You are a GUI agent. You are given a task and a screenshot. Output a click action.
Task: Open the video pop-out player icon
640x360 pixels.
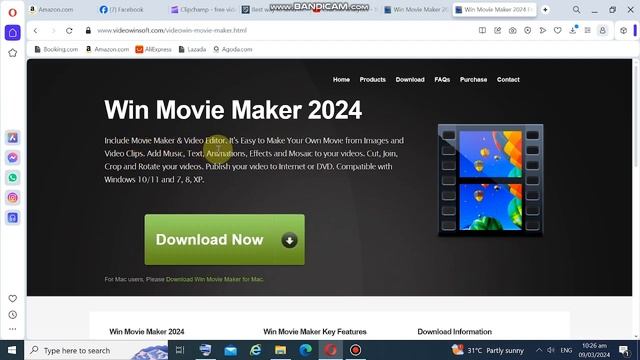[x=528, y=30]
